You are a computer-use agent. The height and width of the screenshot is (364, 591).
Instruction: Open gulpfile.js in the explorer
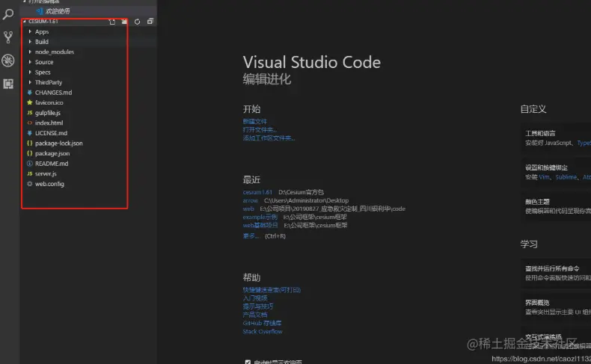coord(47,113)
